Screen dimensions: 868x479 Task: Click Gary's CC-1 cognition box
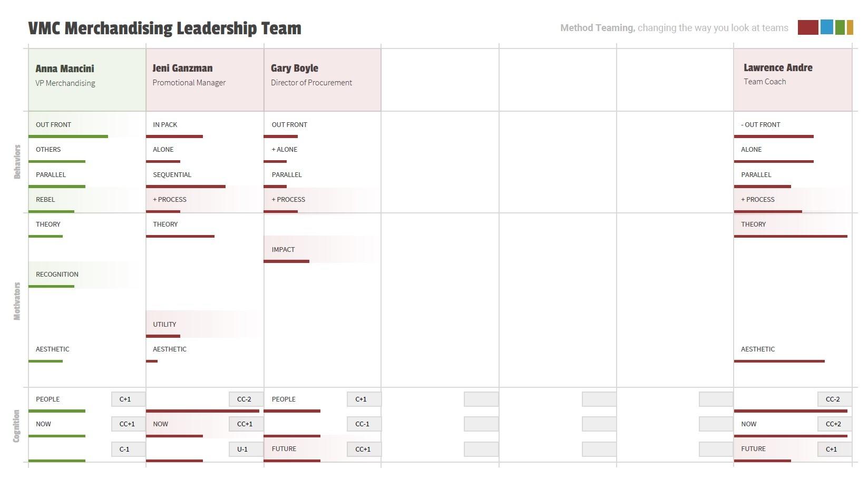364,424
